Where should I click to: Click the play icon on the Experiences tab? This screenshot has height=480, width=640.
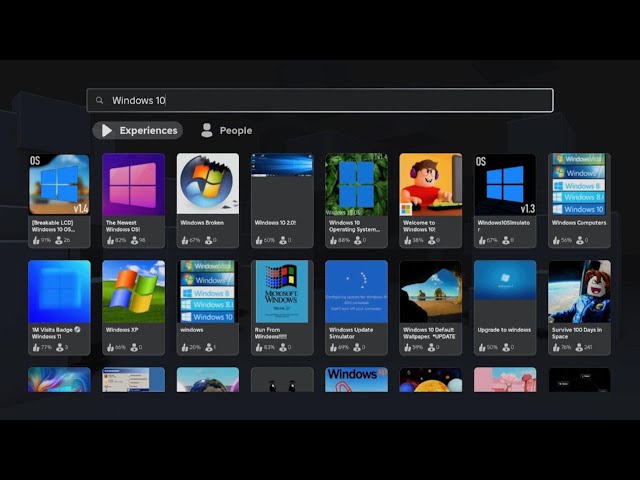click(107, 130)
